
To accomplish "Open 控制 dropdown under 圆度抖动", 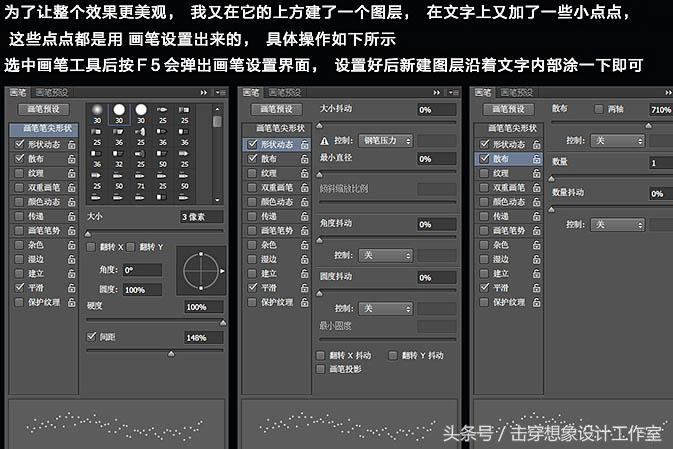I will click(386, 309).
